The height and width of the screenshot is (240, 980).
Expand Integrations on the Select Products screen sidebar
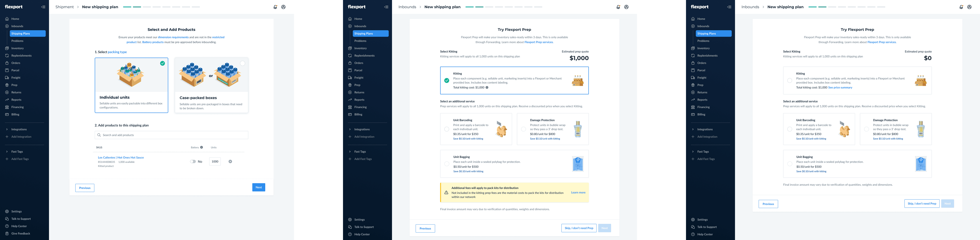[7, 129]
